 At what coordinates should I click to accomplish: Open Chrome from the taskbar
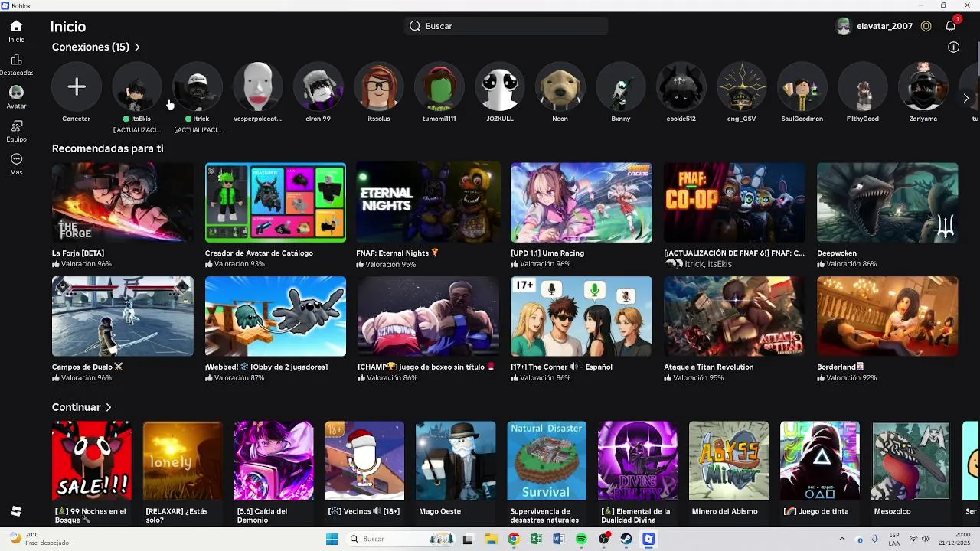click(514, 539)
